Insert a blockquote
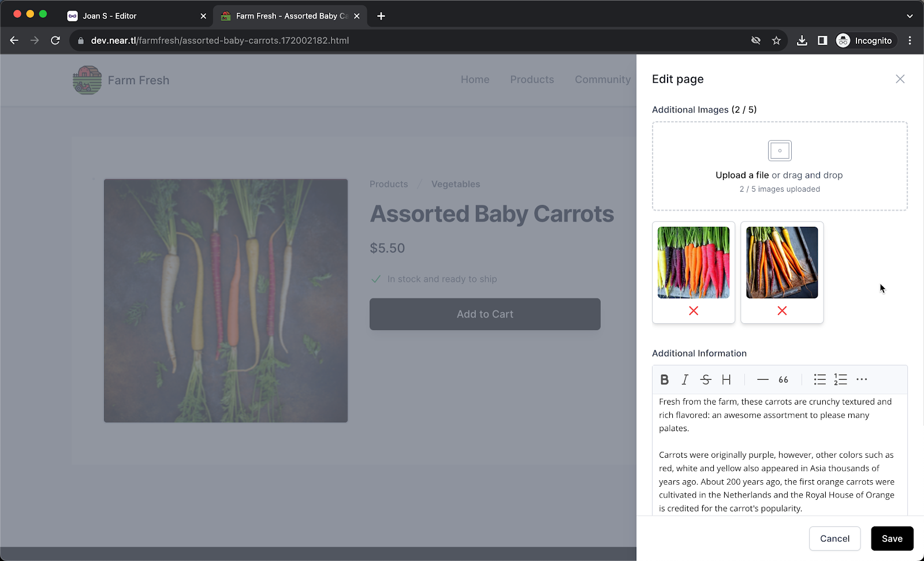Viewport: 924px width, 561px height. 783,379
